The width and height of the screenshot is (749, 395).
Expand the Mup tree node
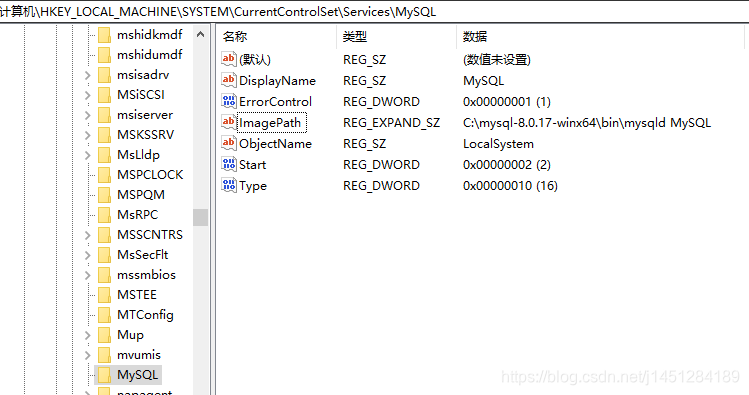[87, 336]
